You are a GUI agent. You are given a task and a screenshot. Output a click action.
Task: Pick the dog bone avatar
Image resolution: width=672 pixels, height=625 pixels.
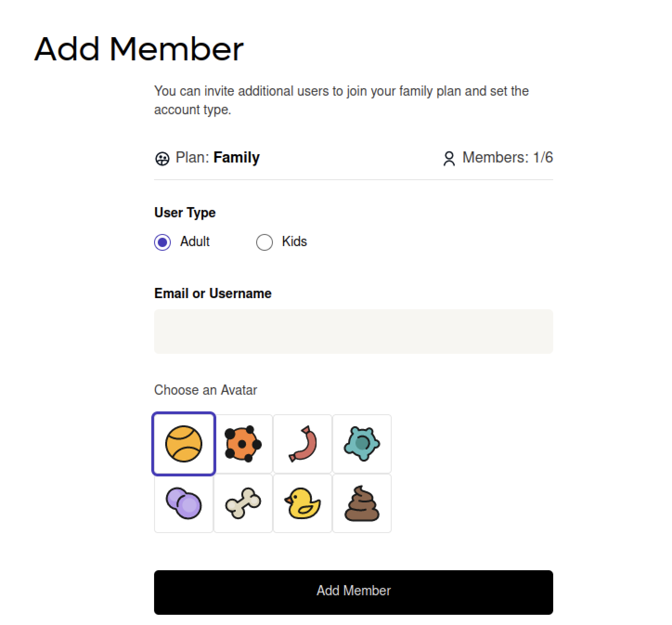[x=243, y=503]
